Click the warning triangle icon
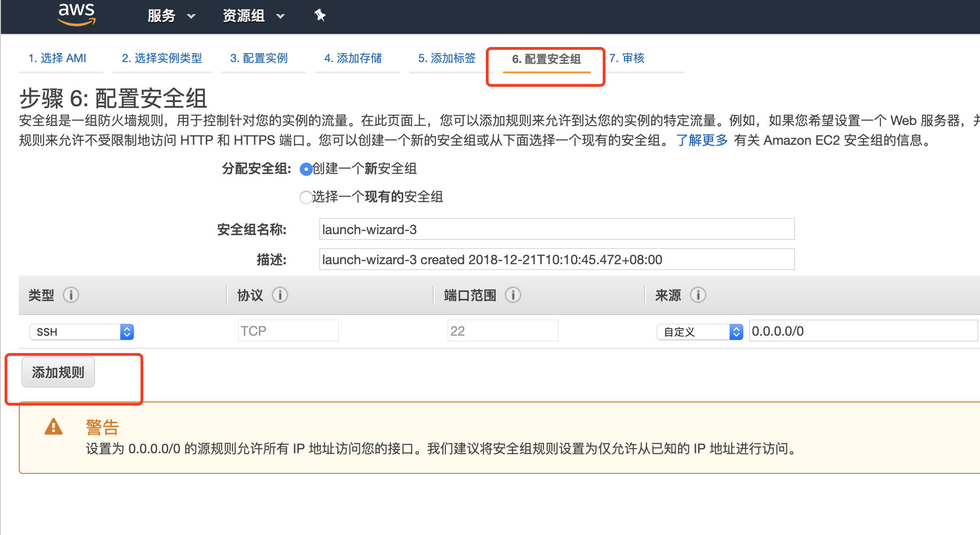This screenshot has height=535, width=980. coord(54,427)
